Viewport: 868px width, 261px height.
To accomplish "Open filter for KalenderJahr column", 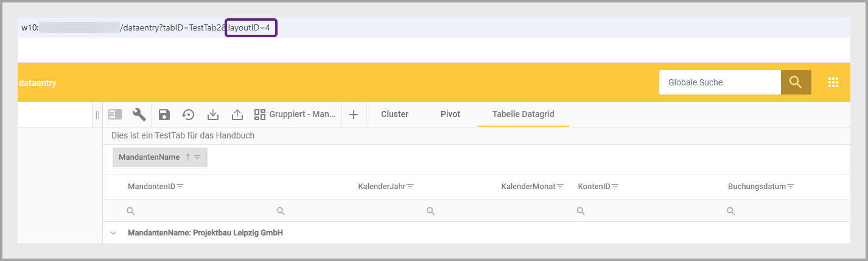I will pos(411,187).
